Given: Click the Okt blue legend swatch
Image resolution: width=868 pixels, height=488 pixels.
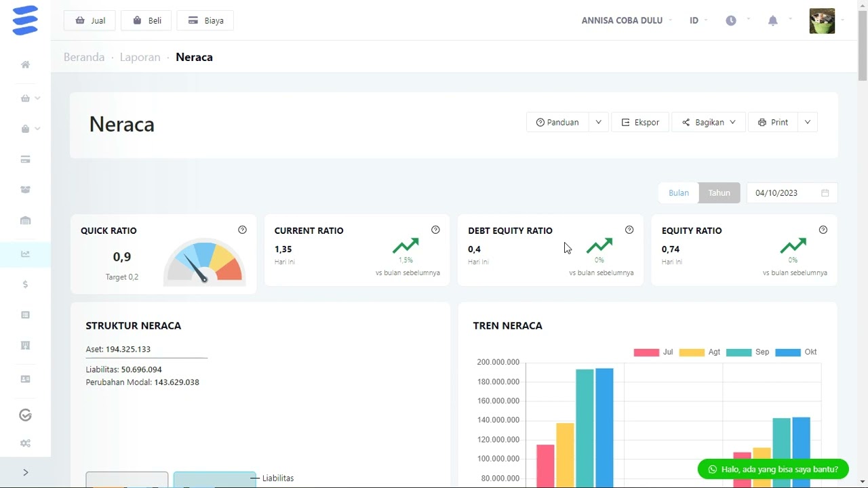Looking at the screenshot, I should click(787, 352).
